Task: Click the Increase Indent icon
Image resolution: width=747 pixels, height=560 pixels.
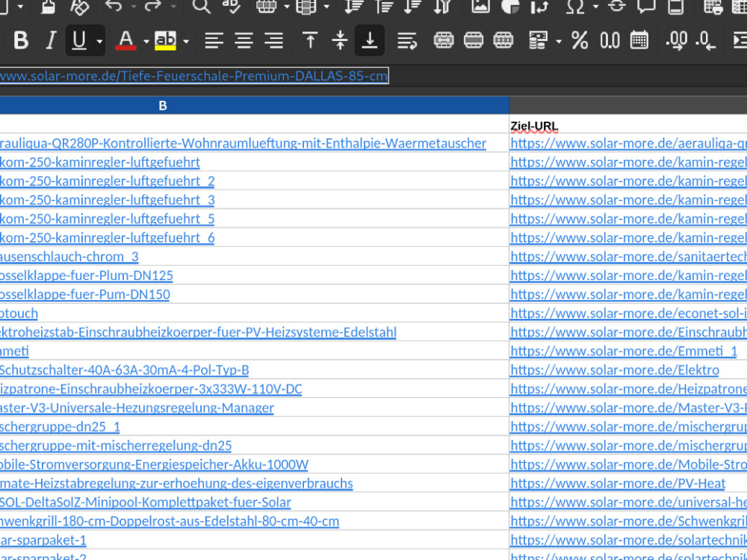Action: pyautogui.click(x=740, y=40)
